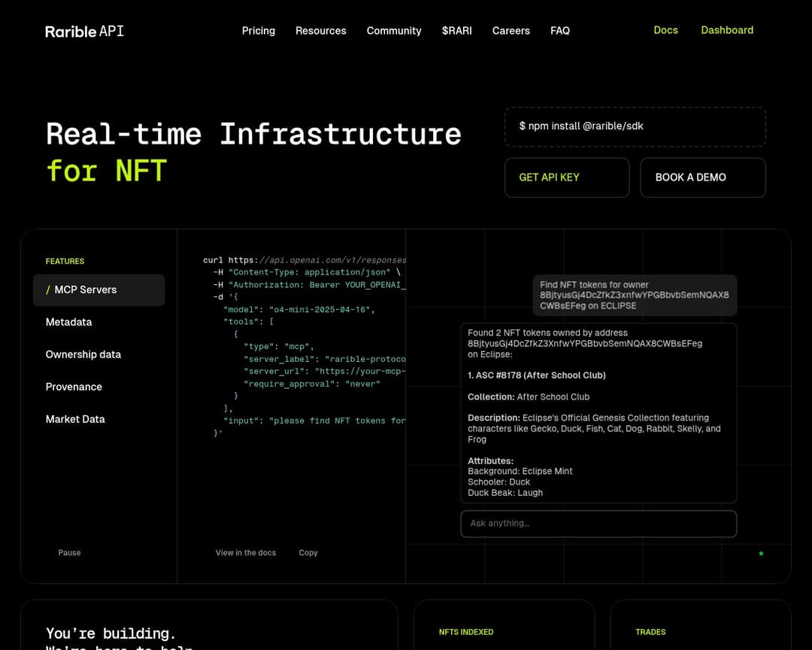Pause the code demo animation
Screen dimensions: 812x650
(69, 552)
